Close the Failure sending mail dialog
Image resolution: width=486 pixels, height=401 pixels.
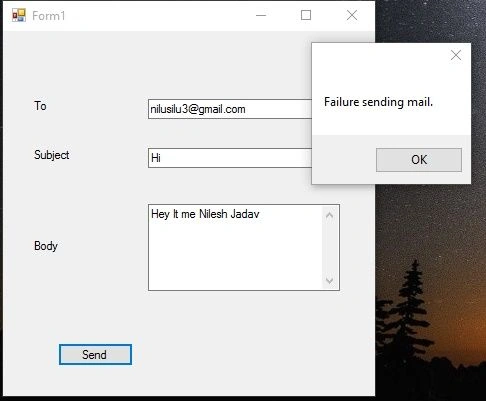coord(456,55)
